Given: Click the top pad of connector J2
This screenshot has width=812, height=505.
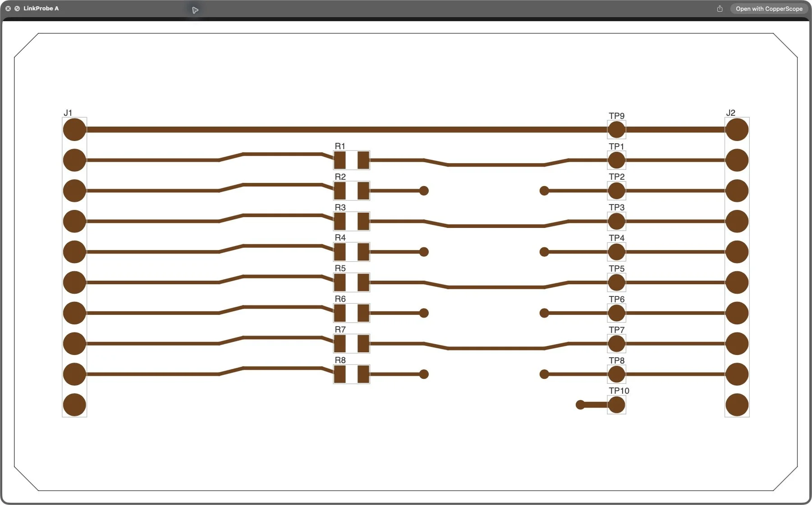Looking at the screenshot, I should (x=737, y=130).
